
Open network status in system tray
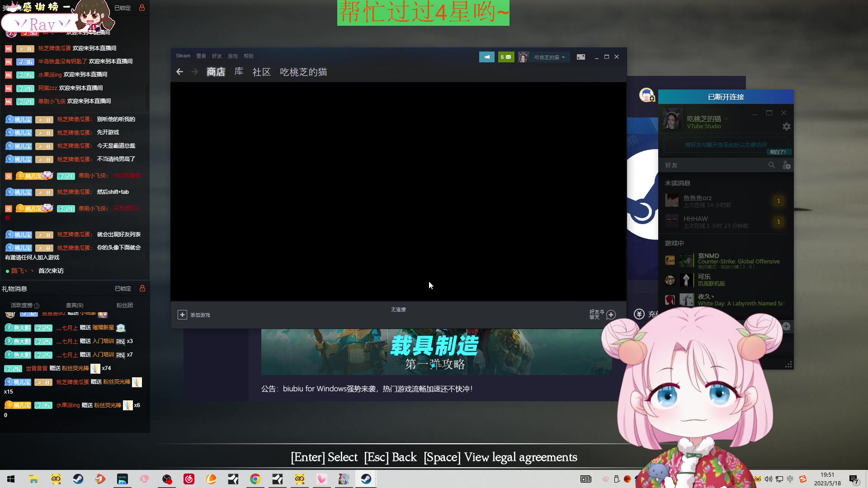point(779,479)
